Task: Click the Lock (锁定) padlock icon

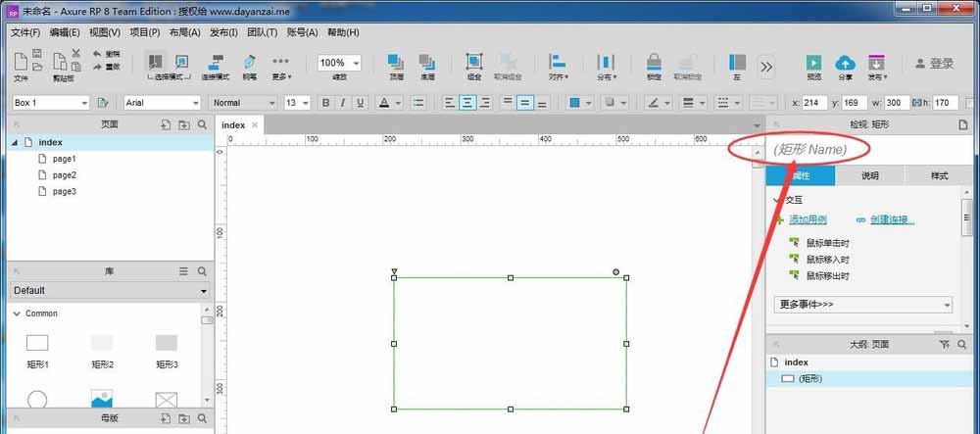Action: (654, 63)
